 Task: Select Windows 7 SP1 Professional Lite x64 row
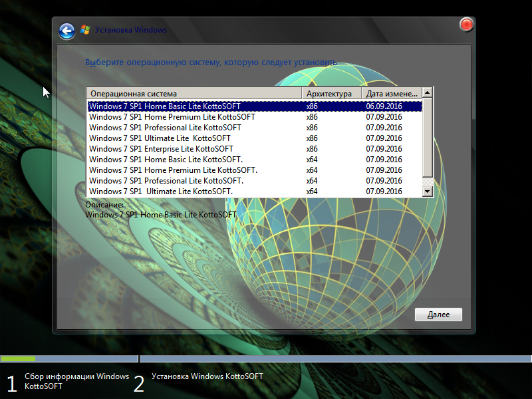coord(255,181)
